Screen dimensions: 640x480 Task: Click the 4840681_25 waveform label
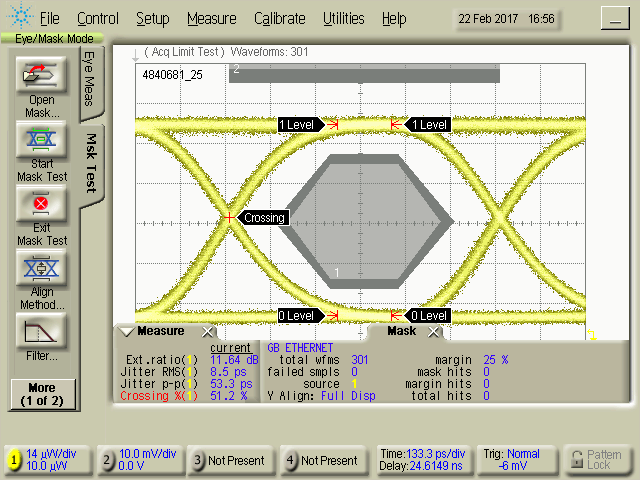click(x=172, y=75)
